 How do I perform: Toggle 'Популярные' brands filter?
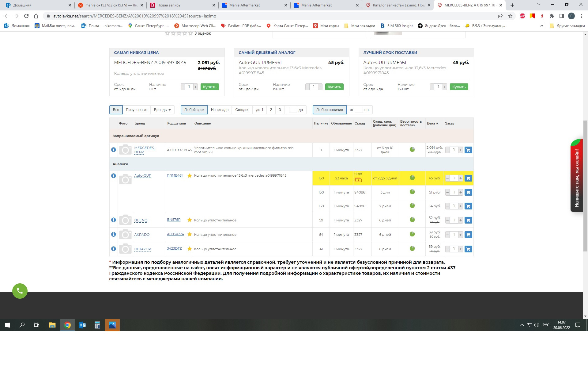click(136, 110)
